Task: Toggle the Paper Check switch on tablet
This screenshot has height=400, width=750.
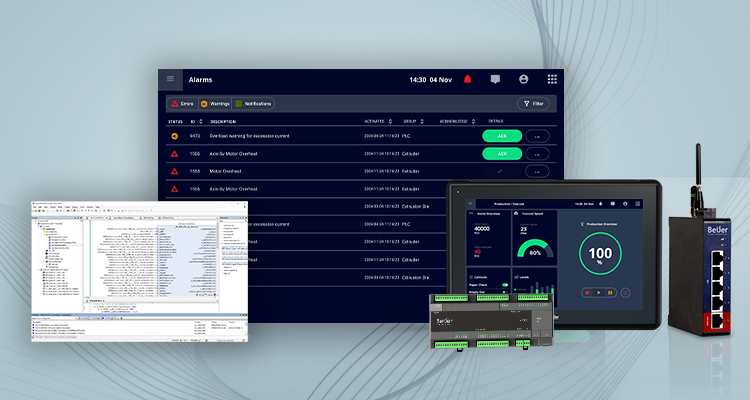Action: [x=505, y=285]
